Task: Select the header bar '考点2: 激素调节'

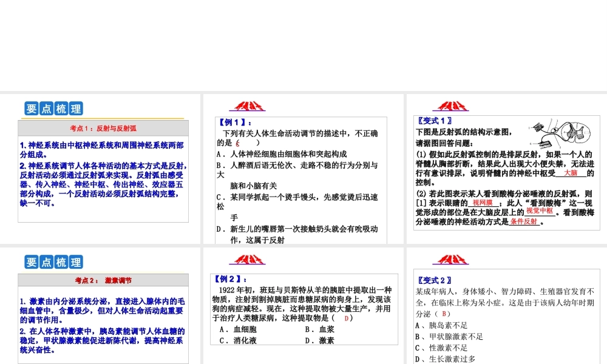Action: click(x=103, y=280)
